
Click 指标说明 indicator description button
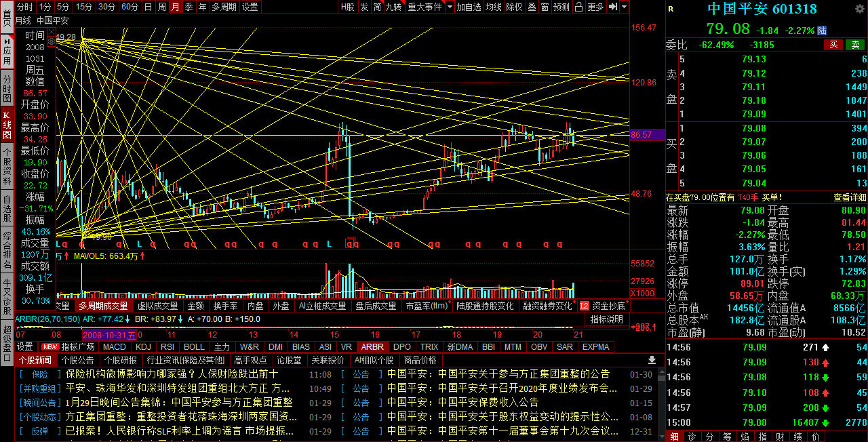[x=606, y=319]
